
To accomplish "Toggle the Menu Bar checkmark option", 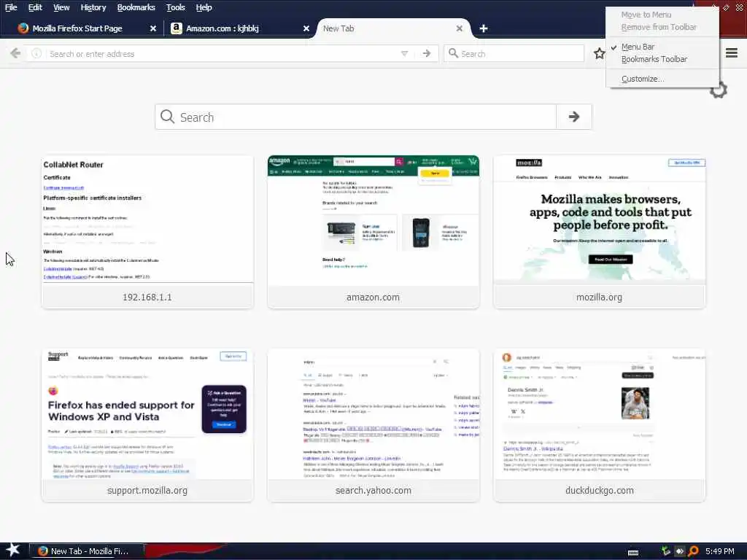I will (x=662, y=47).
